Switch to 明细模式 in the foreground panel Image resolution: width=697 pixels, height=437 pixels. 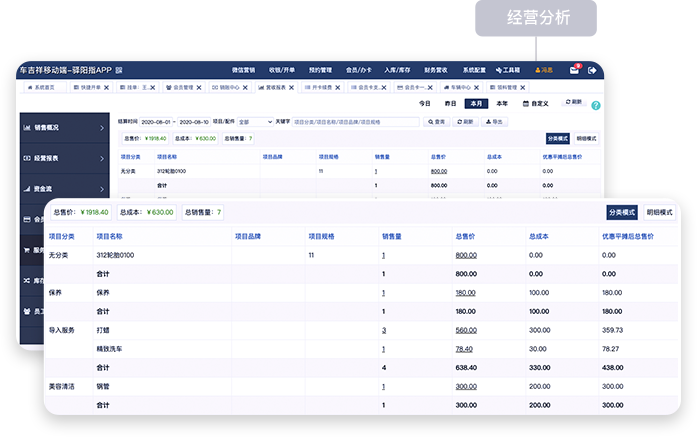tap(659, 212)
